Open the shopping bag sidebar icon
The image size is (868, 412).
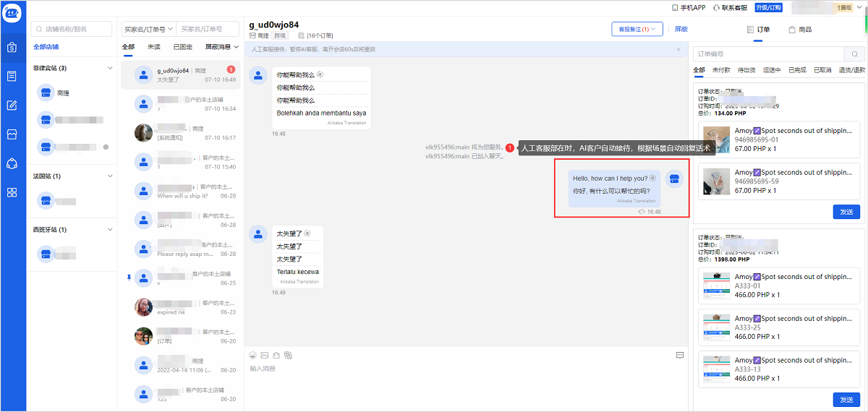pyautogui.click(x=12, y=48)
